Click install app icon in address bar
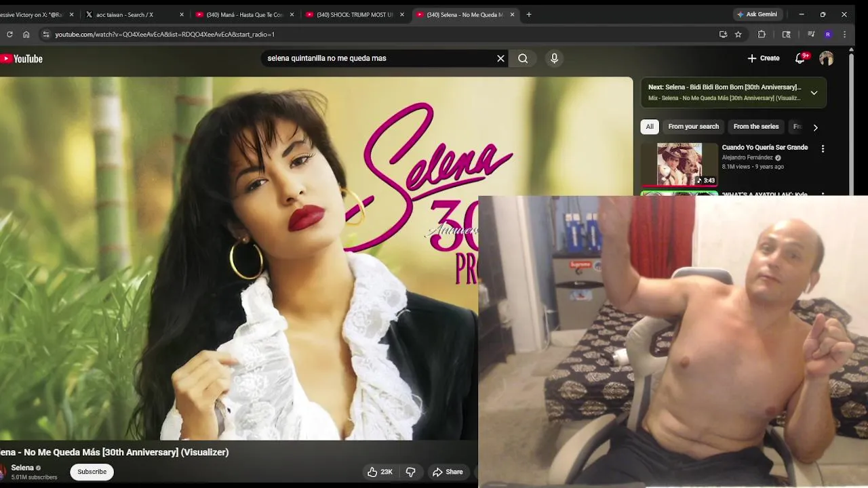 coord(723,34)
